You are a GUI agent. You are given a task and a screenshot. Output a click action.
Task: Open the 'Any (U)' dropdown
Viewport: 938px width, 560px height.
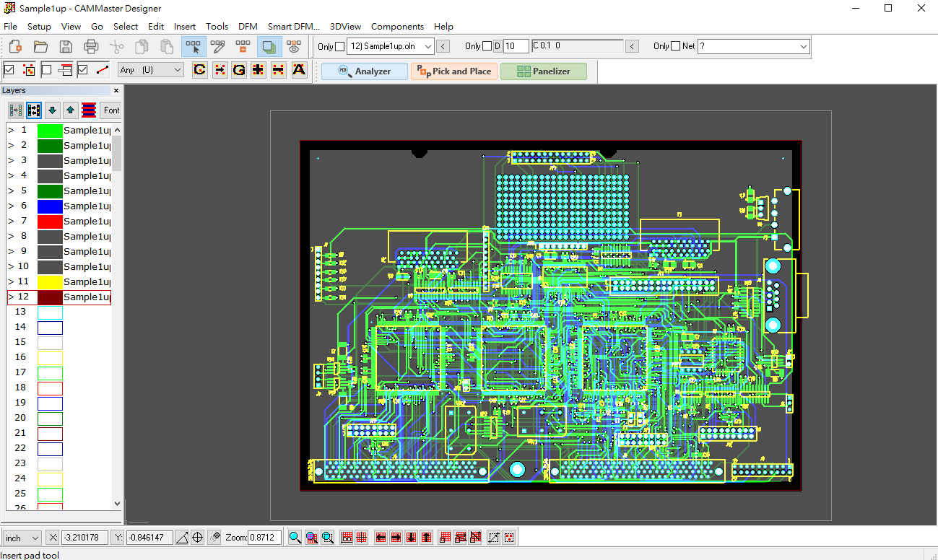(151, 70)
